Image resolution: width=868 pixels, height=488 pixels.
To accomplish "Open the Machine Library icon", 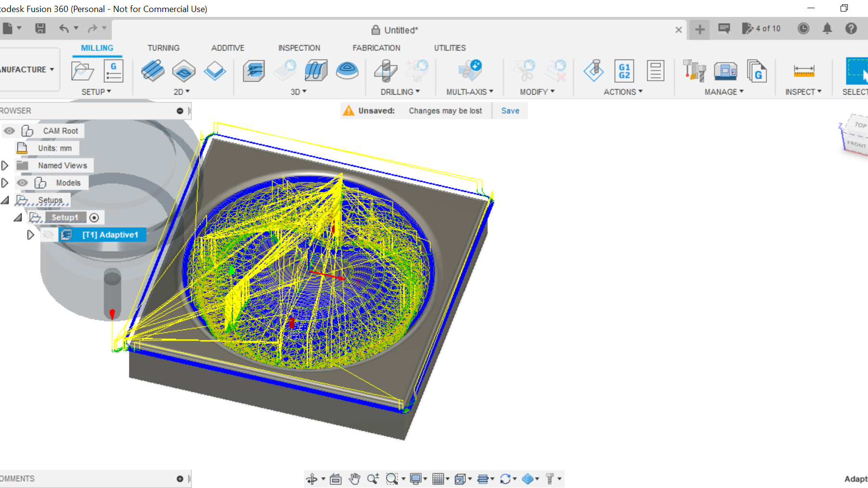I will [725, 71].
